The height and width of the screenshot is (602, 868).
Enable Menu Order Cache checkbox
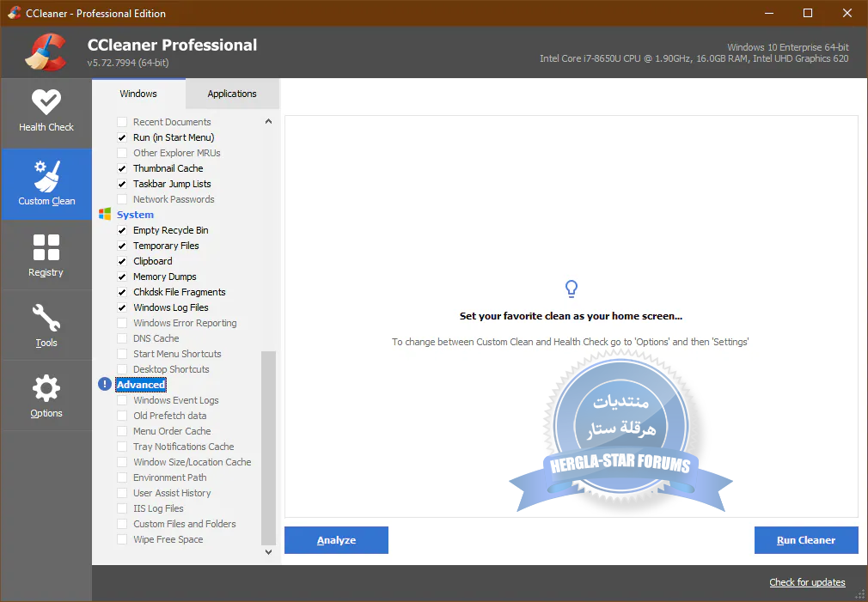point(122,431)
